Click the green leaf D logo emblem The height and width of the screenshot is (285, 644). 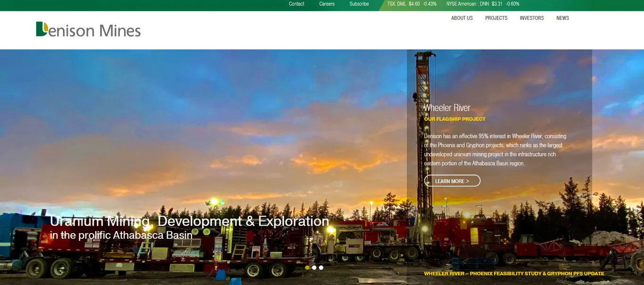click(42, 29)
